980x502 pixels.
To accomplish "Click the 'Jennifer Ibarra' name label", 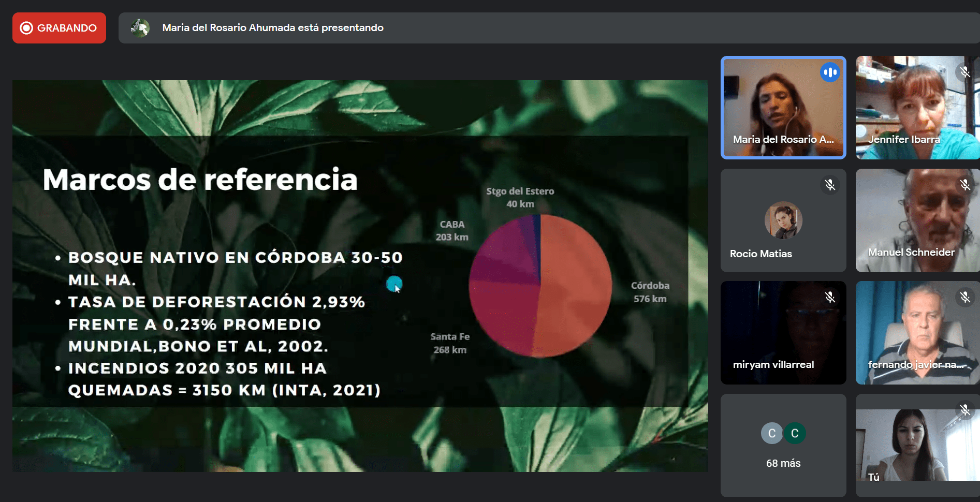I will pos(904,139).
